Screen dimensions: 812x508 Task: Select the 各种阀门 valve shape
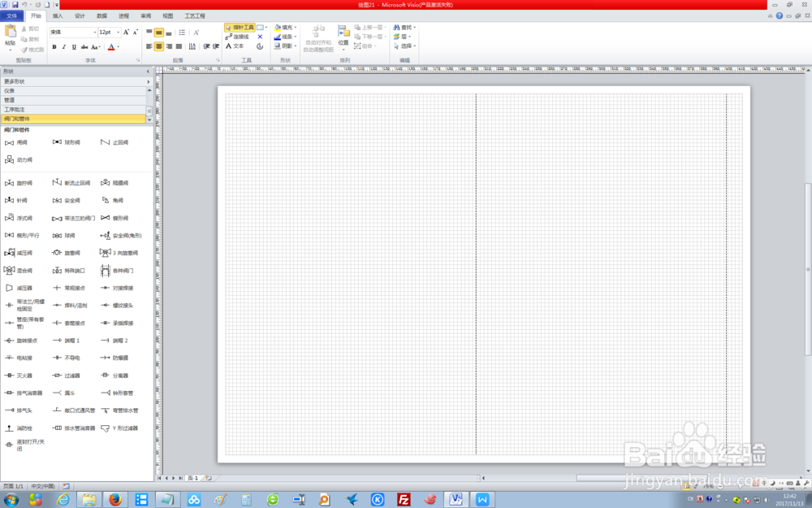[x=117, y=271]
